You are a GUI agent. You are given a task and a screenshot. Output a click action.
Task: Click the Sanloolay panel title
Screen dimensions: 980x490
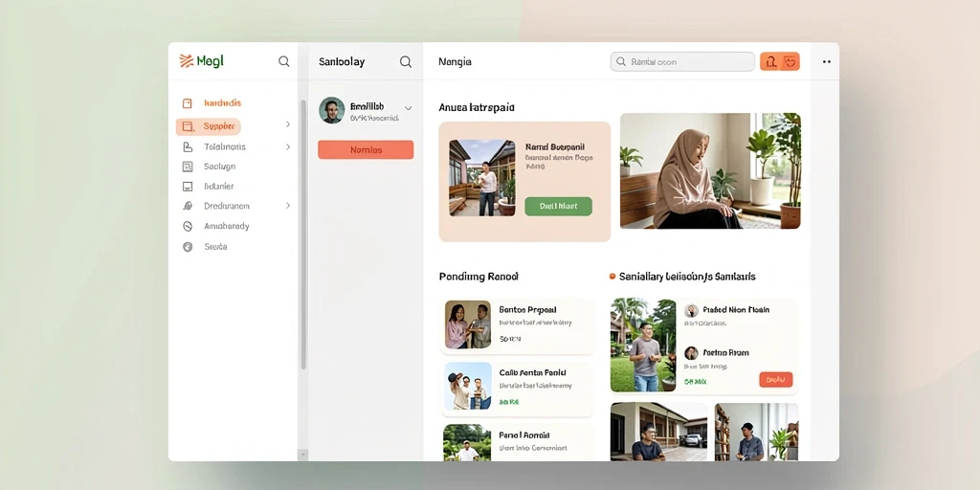(342, 62)
